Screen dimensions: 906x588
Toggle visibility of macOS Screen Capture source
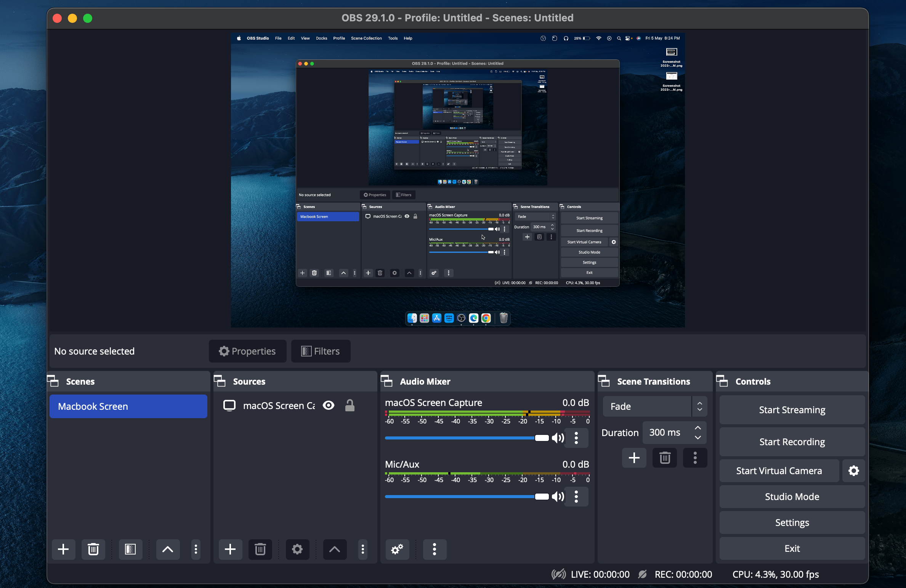coord(329,406)
